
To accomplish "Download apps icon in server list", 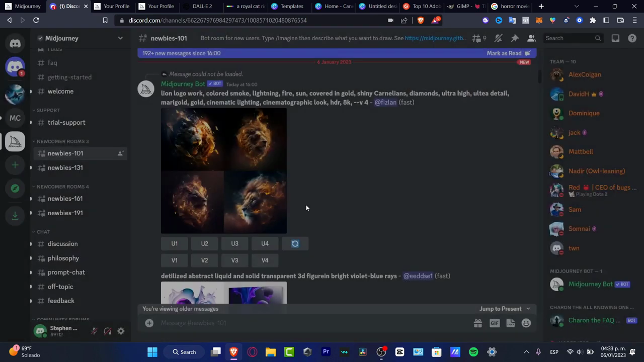I will pos(15,216).
